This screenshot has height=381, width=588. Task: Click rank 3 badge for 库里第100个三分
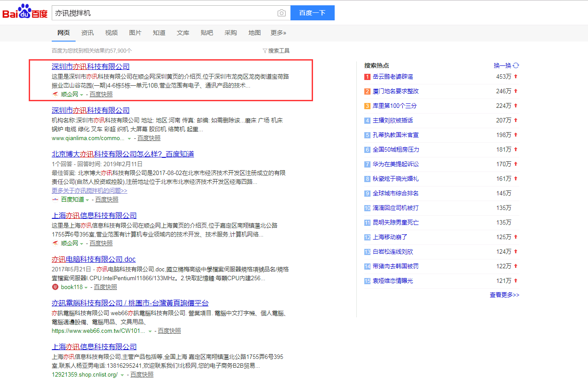click(367, 106)
